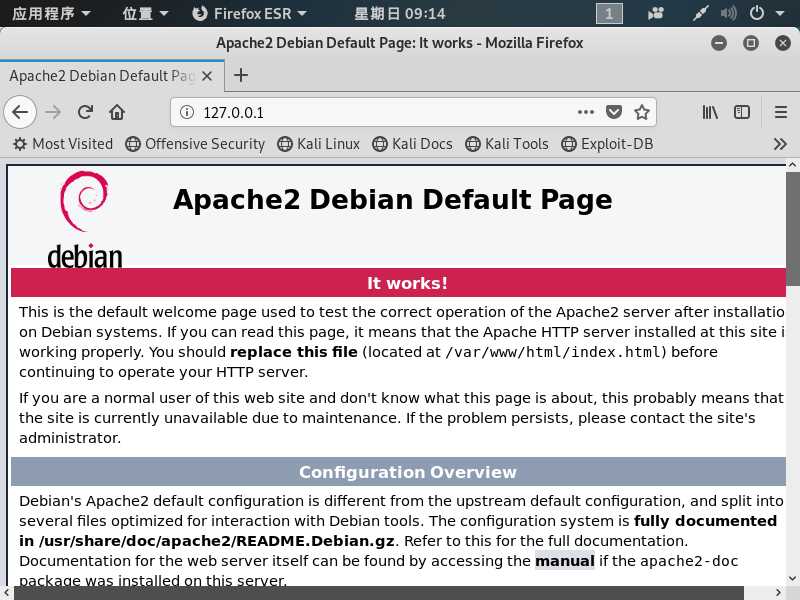
Task: Open the Kali Tools bookmark
Action: coord(507,144)
